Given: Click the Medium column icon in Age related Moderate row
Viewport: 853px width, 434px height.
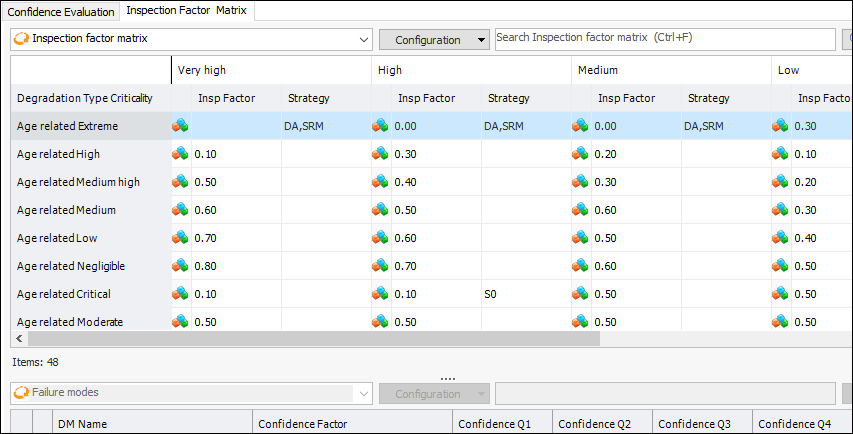Looking at the screenshot, I should [580, 322].
